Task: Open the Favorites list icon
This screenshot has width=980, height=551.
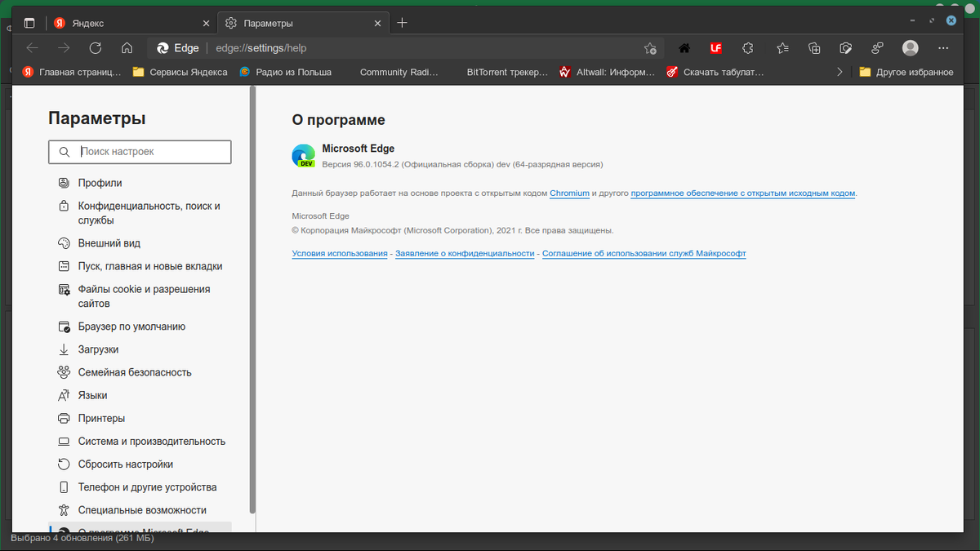Action: click(782, 48)
